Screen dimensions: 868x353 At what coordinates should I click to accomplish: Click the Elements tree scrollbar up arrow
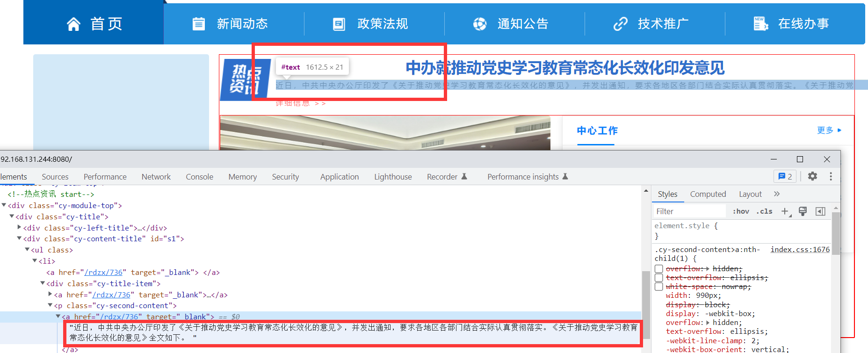[646, 191]
